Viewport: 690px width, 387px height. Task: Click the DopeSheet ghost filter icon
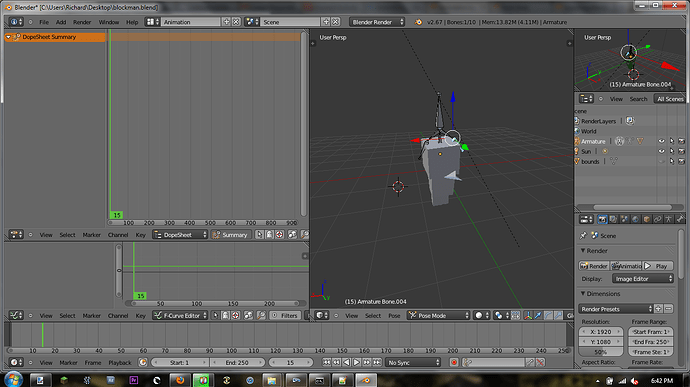269,235
